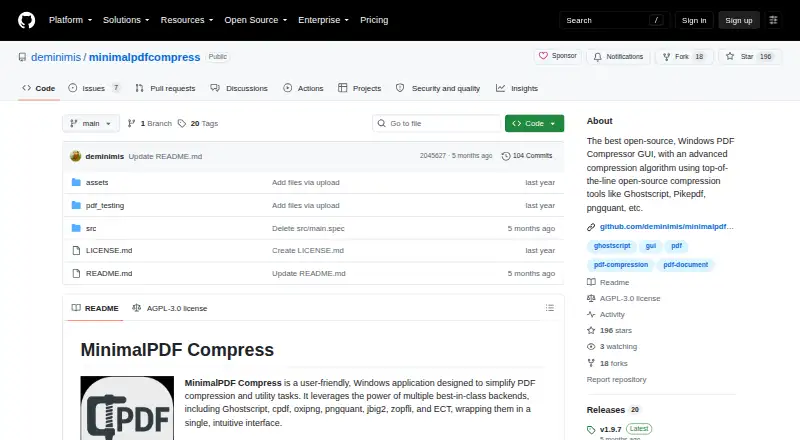Open the v1.9.7 latest release
Image resolution: width=800 pixels, height=440 pixels.
click(x=619, y=429)
